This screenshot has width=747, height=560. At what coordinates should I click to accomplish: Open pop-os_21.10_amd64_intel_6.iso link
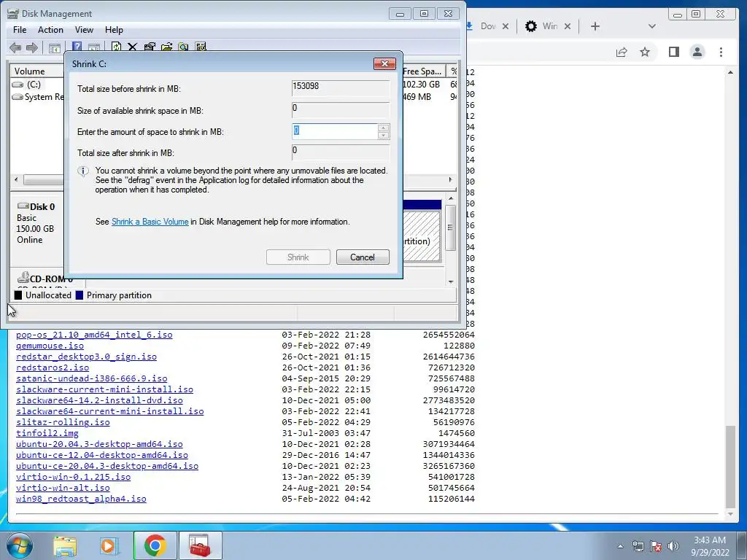(94, 335)
